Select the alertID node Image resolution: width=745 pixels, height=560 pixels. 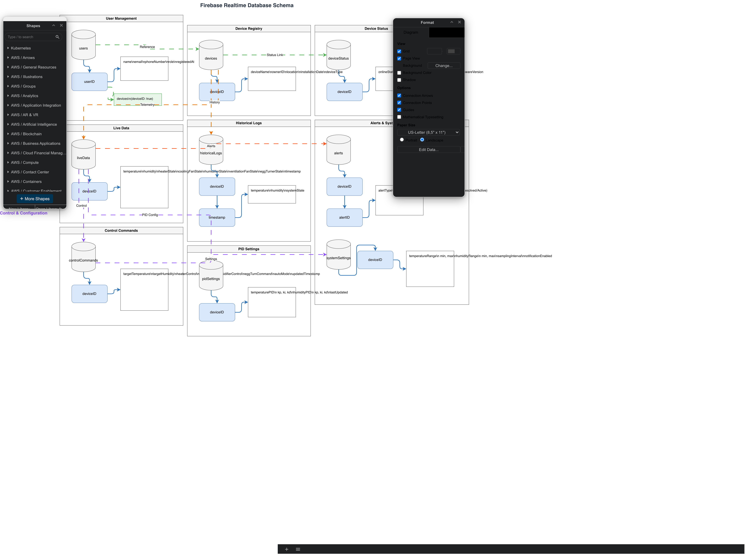click(344, 218)
